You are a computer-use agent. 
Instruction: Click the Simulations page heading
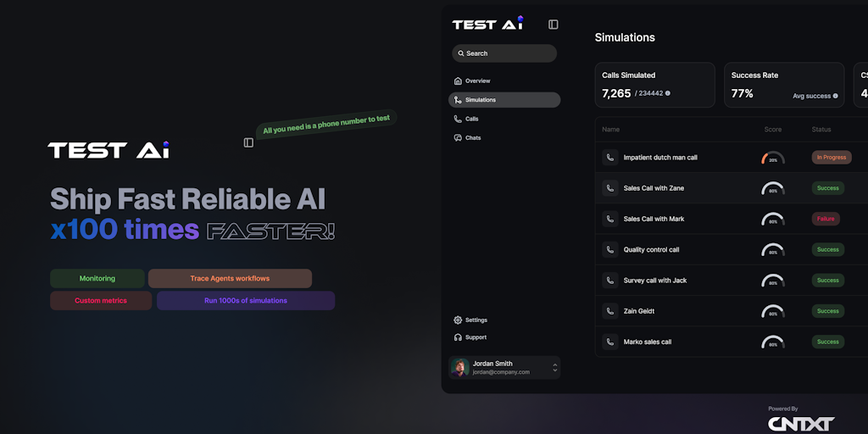tap(625, 37)
